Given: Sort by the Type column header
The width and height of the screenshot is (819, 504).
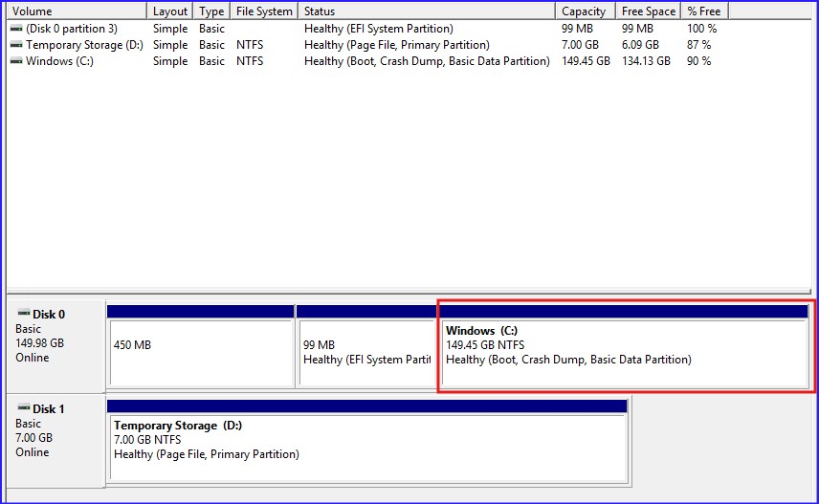Looking at the screenshot, I should (x=211, y=11).
